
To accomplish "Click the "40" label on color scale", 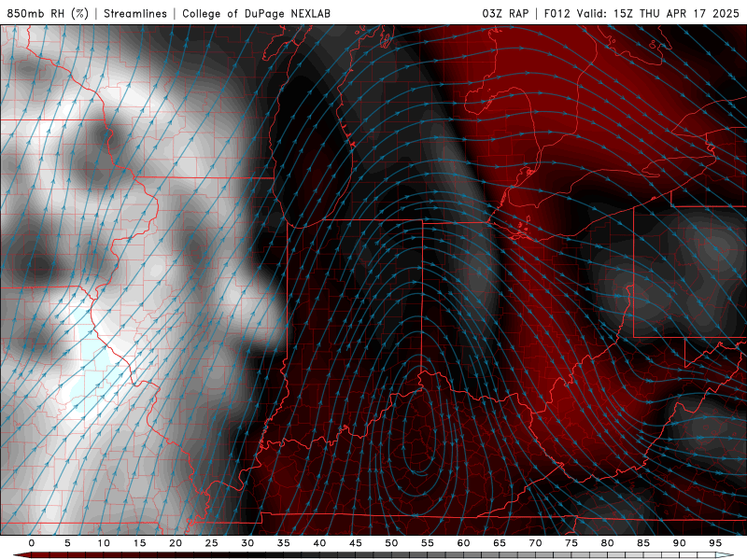I will [x=319, y=543].
